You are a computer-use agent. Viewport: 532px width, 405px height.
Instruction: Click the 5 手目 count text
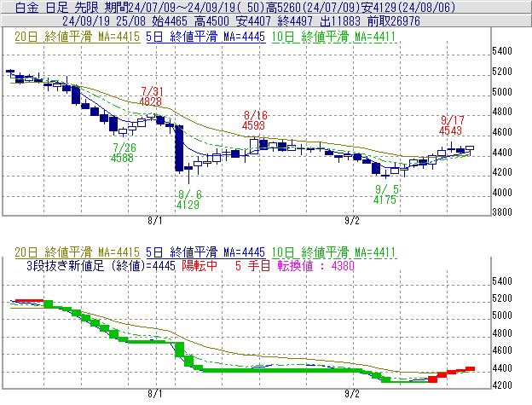pyautogui.click(x=252, y=265)
